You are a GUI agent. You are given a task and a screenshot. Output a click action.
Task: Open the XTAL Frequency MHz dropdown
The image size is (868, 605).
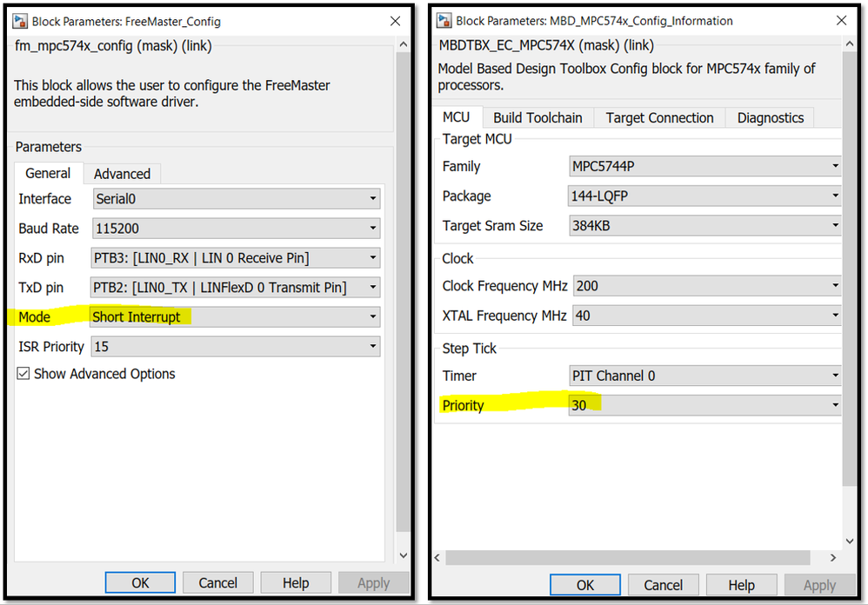707,316
